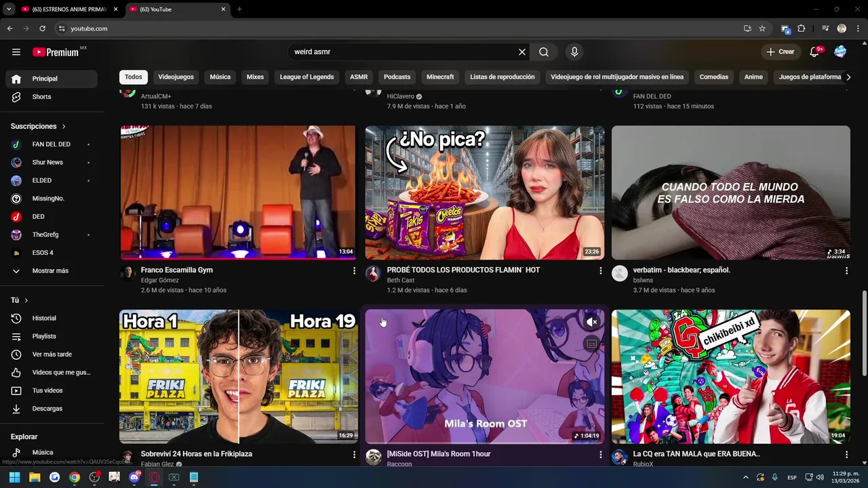Screen dimensions: 868x488
Task: Open options for PROBÉ TODOS LOS PRODUCTOS video
Action: tap(600, 270)
